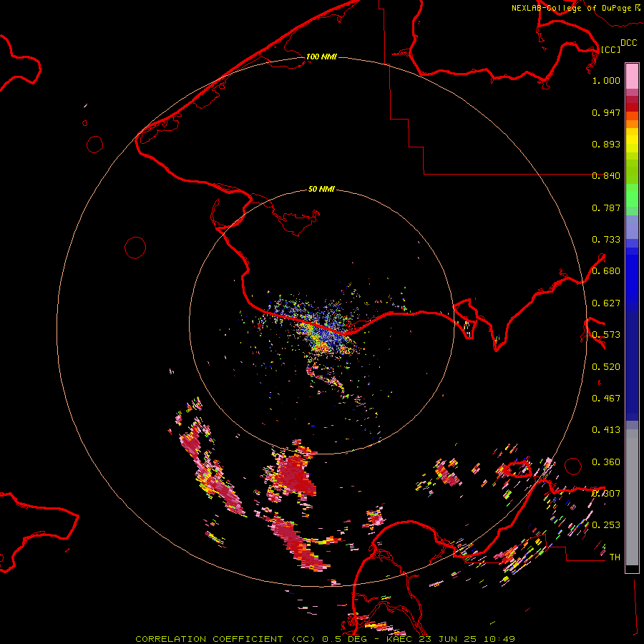Click the 0.307 legend value
The width and height of the screenshot is (644, 644).
tap(606, 494)
